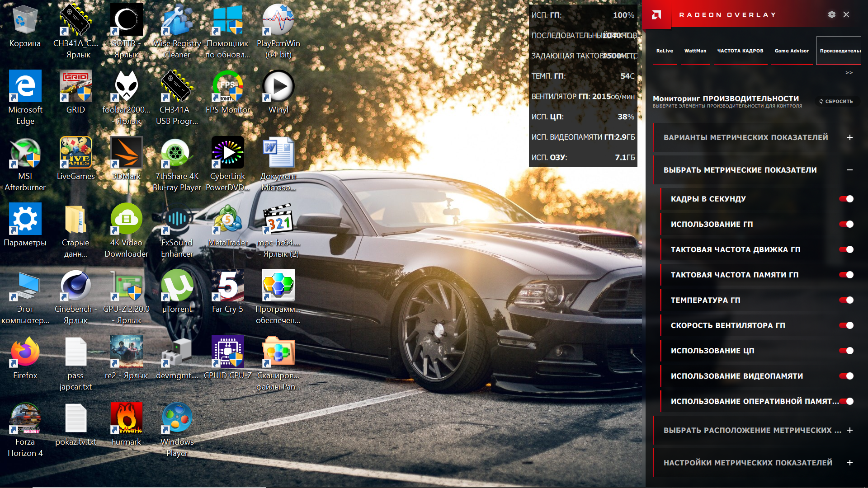Collapse Выбрать метрические показатели section
868x488 pixels.
pos(849,170)
